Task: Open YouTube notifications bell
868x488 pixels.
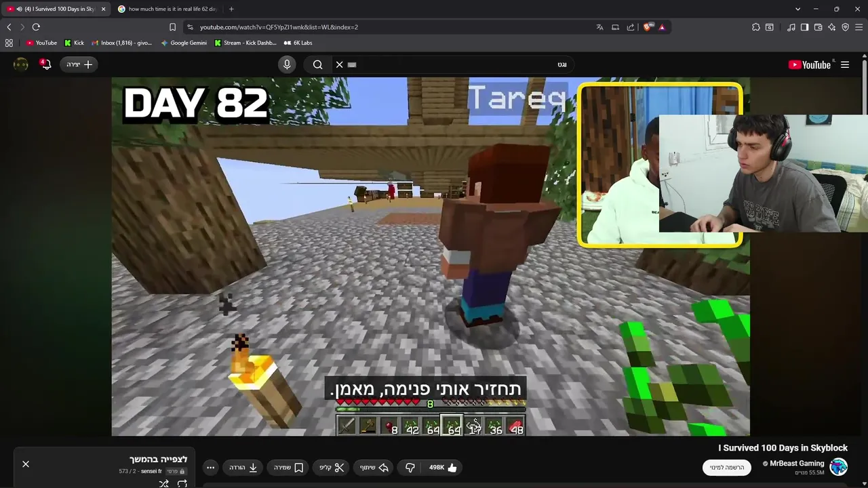Action: (x=45, y=64)
